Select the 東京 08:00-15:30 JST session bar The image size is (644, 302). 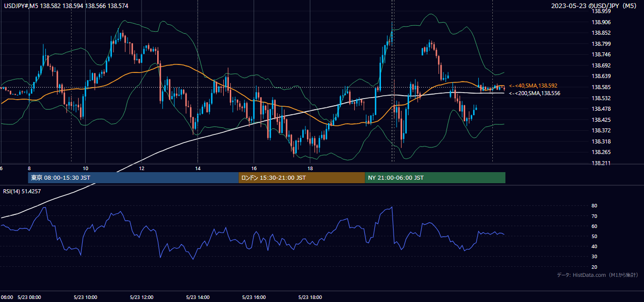coord(133,178)
